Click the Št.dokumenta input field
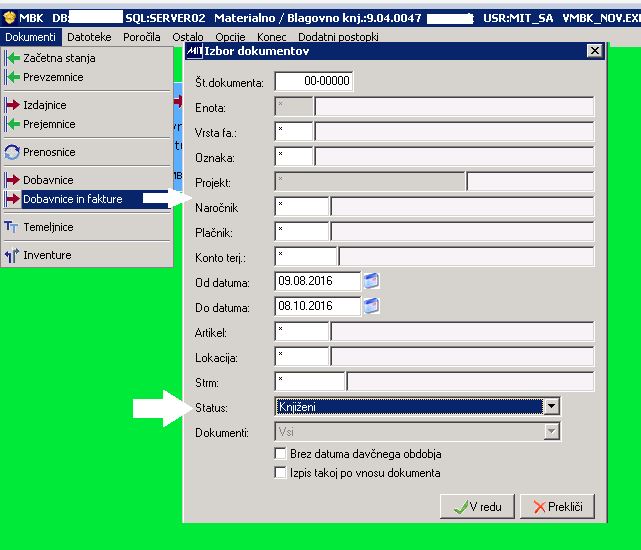This screenshot has height=550, width=641. [314, 81]
